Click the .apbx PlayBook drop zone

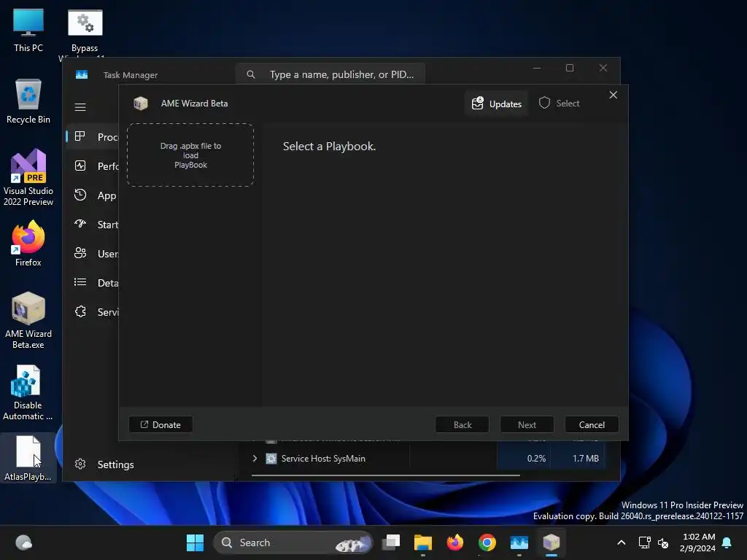pyautogui.click(x=190, y=155)
